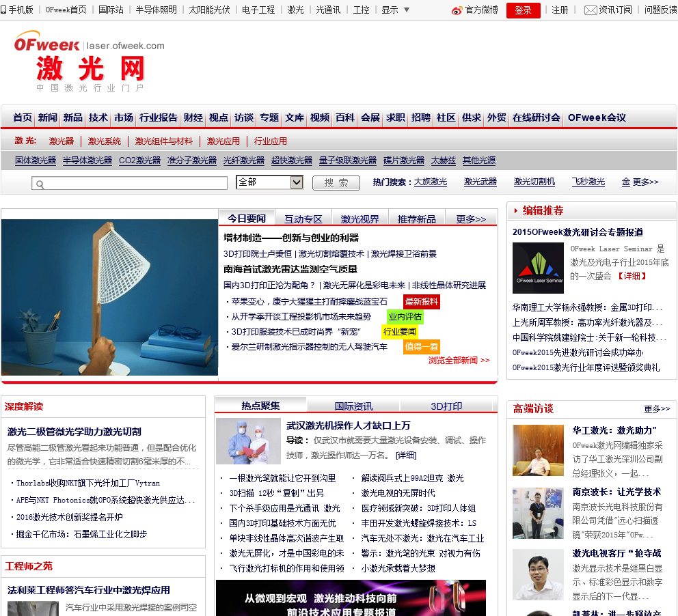Open the blue lamp featured image
Image resolution: width=678 pixels, height=616 pixels.
(x=109, y=297)
